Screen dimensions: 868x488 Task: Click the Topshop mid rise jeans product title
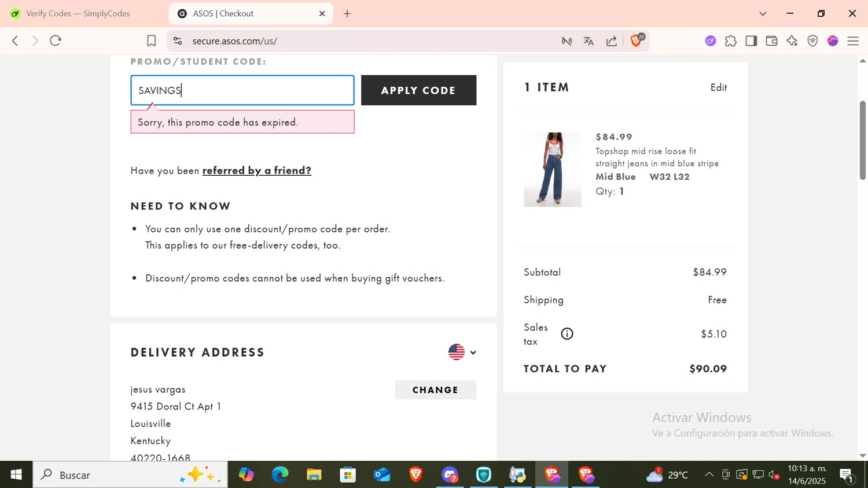click(x=657, y=157)
